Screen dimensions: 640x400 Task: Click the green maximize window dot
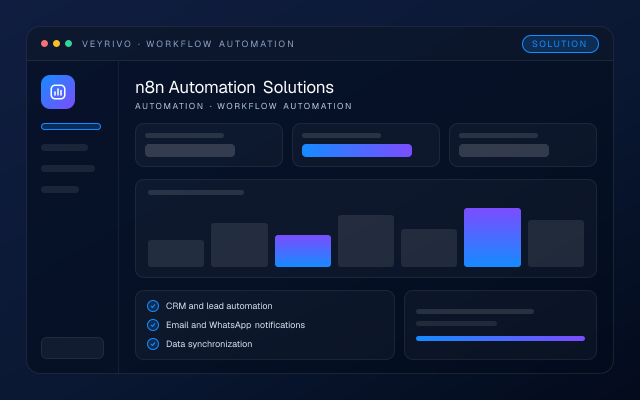69,44
